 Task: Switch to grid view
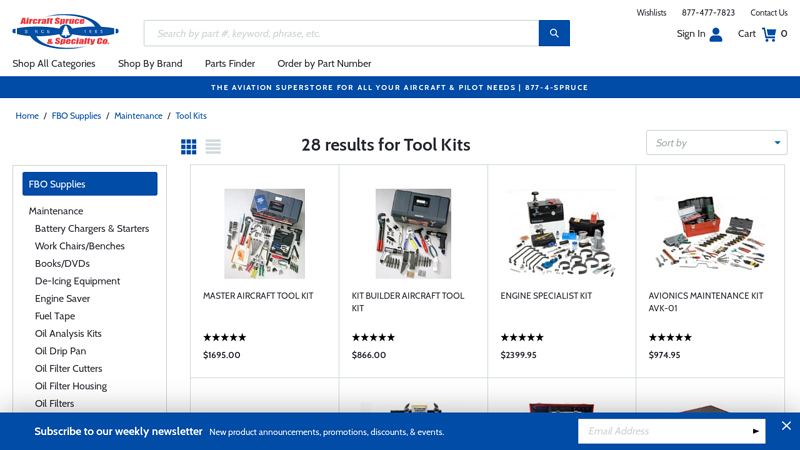coord(189,146)
